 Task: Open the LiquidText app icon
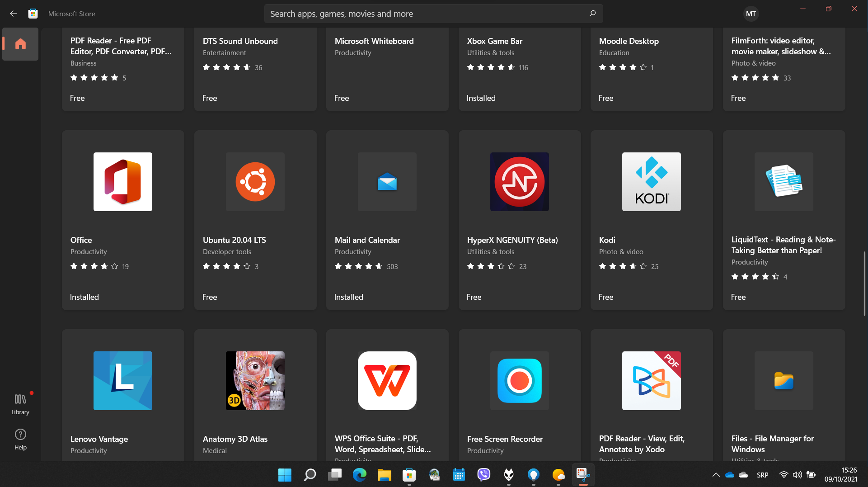[x=784, y=182]
